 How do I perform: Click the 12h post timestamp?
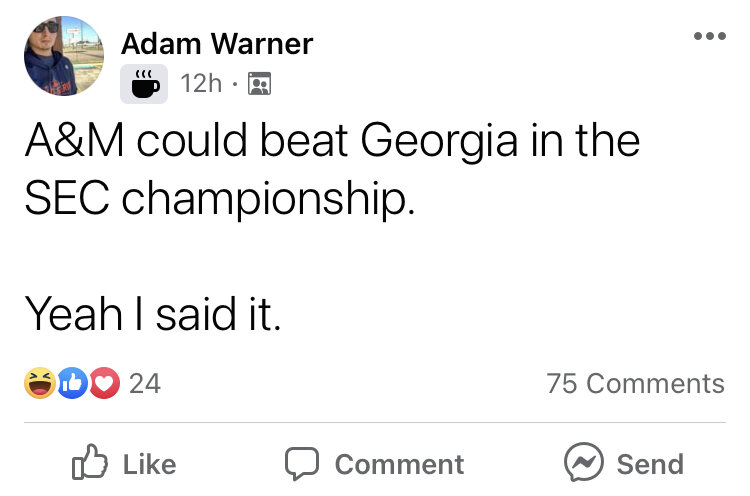coord(201,84)
